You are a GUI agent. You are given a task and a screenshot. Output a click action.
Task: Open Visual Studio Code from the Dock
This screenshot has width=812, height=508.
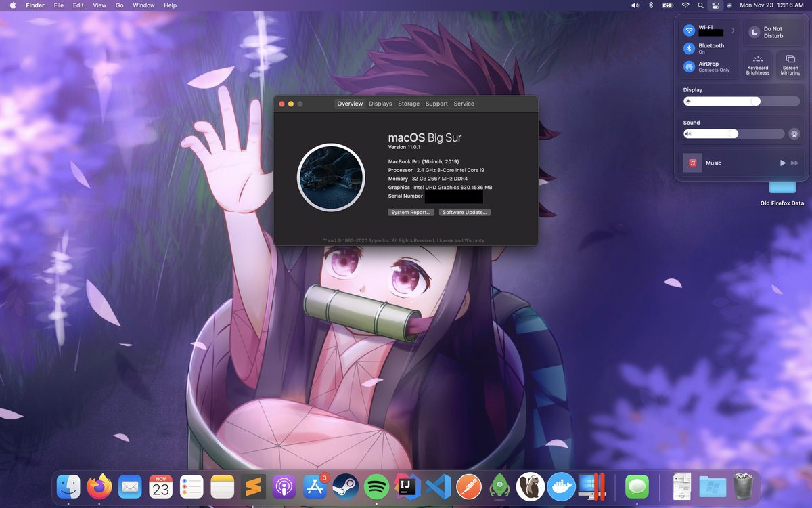coord(438,486)
